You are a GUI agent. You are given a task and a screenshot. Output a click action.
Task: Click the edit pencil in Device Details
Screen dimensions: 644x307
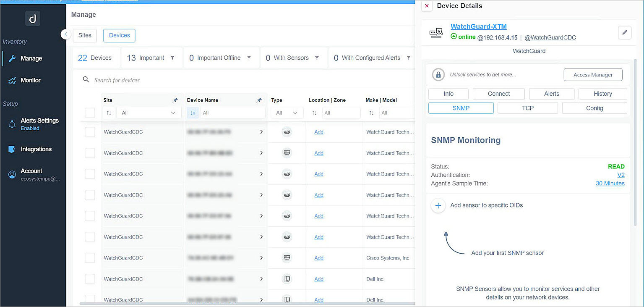(624, 32)
